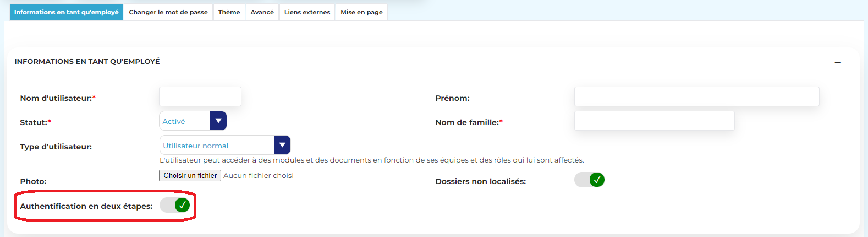Image resolution: width=868 pixels, height=237 pixels.
Task: Select Informations en tant qu'employé tab
Action: click(x=66, y=12)
